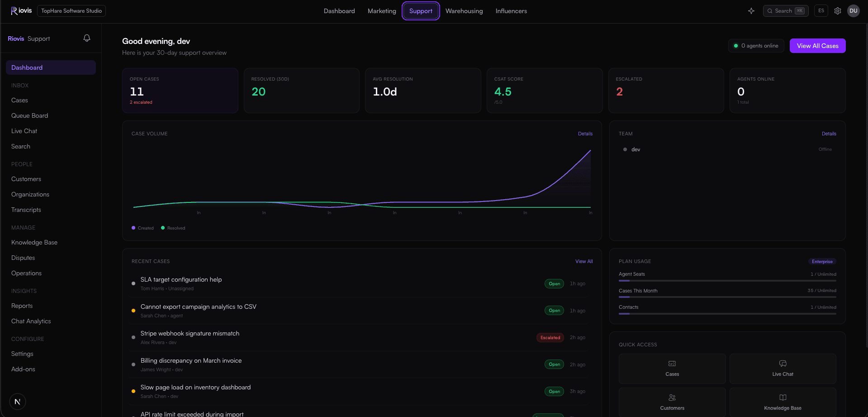868x417 pixels.
Task: Click the Search field in the top bar
Action: [x=786, y=11]
